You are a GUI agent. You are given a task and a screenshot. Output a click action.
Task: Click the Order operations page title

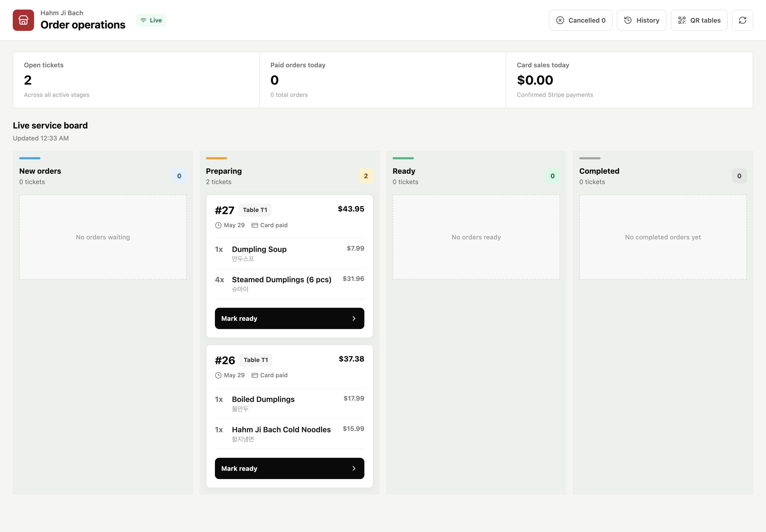point(83,25)
